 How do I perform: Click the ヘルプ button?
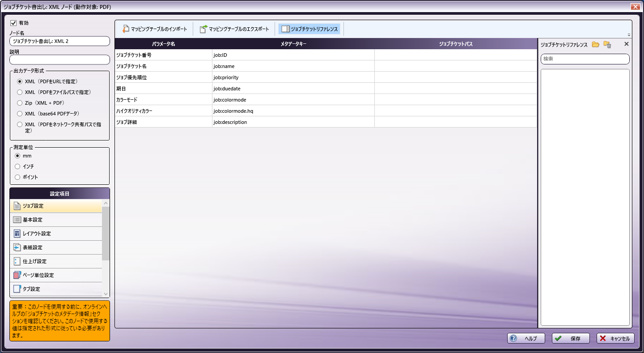pos(526,339)
